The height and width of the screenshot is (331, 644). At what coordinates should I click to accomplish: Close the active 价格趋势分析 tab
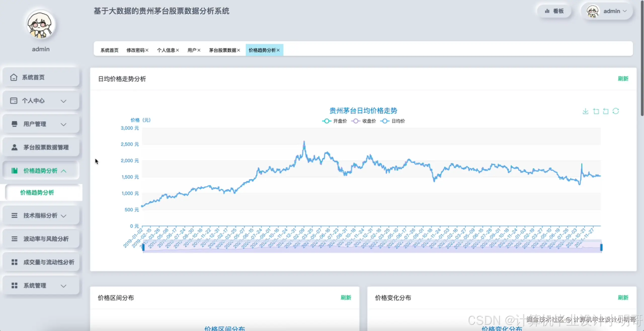coord(278,50)
